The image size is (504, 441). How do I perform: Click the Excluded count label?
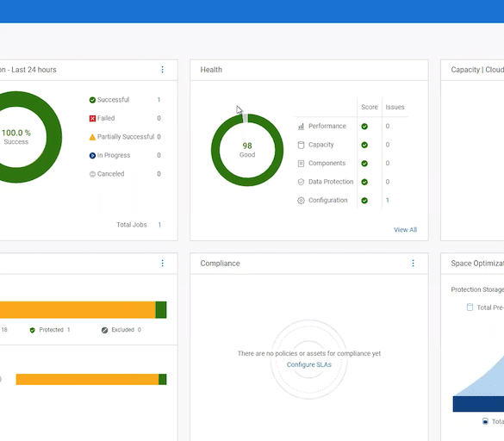pyautogui.click(x=126, y=330)
